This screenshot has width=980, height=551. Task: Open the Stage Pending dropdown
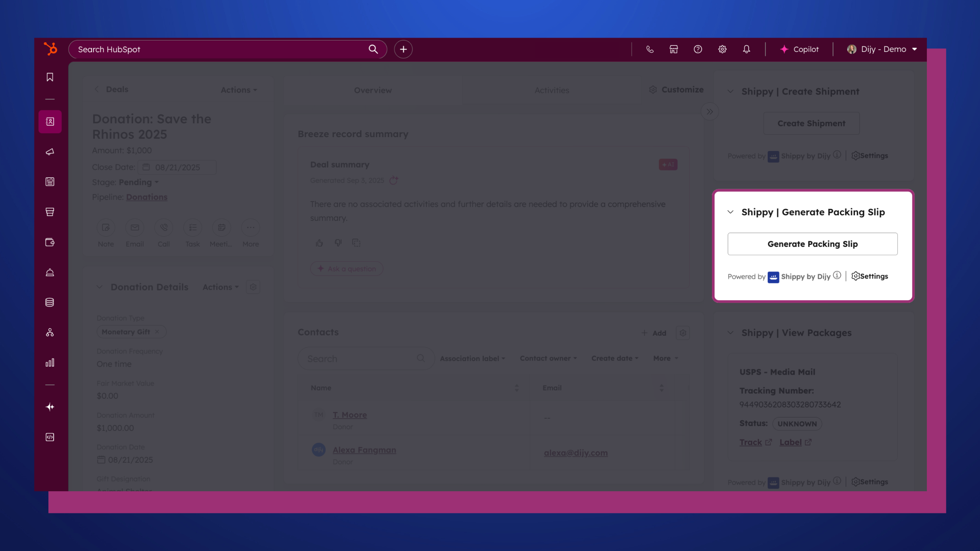[138, 182]
